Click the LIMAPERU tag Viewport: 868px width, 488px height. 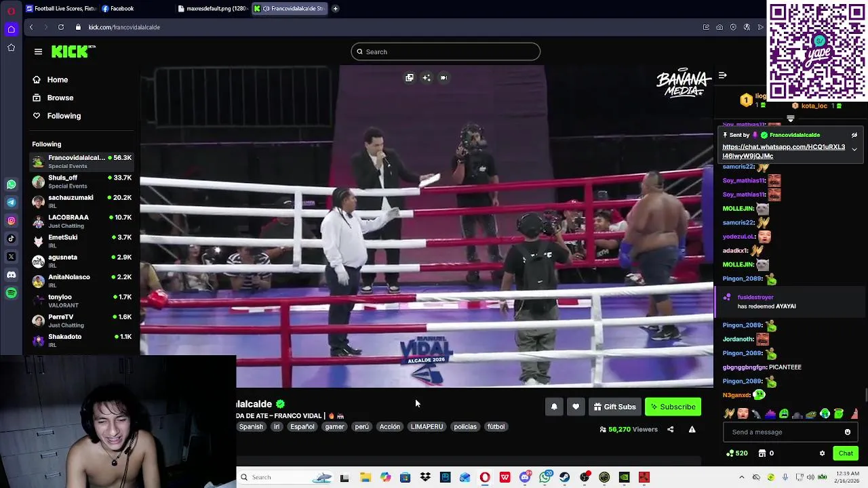(427, 426)
